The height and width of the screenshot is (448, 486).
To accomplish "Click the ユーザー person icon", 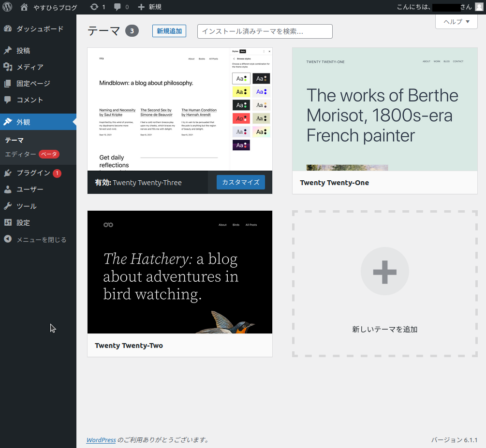I will (8, 189).
